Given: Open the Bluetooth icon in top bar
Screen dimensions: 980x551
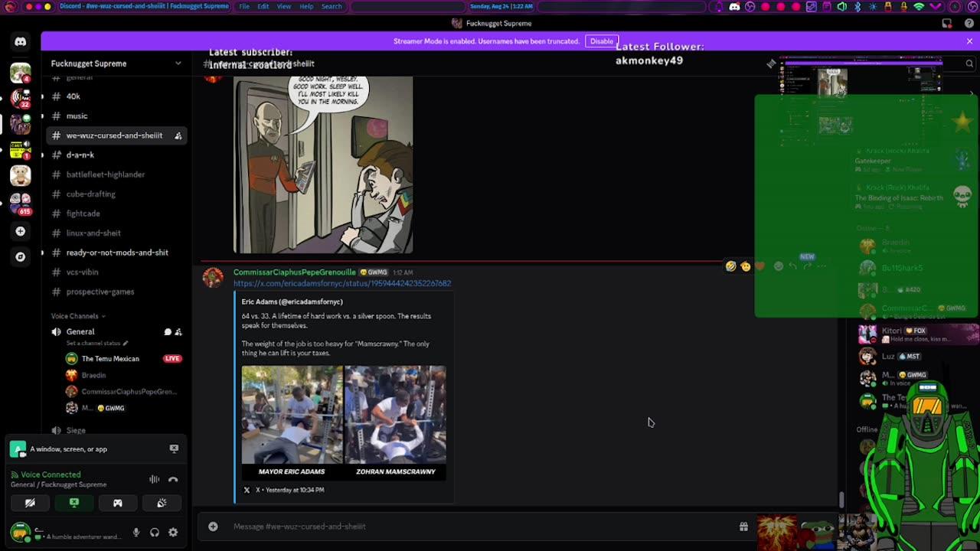Looking at the screenshot, I should point(857,6).
